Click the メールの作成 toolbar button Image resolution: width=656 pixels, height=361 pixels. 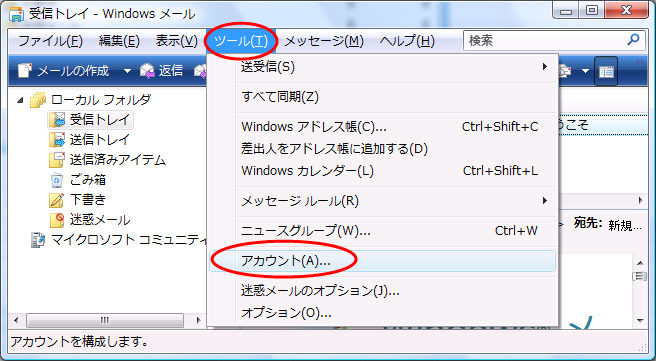coord(64,71)
